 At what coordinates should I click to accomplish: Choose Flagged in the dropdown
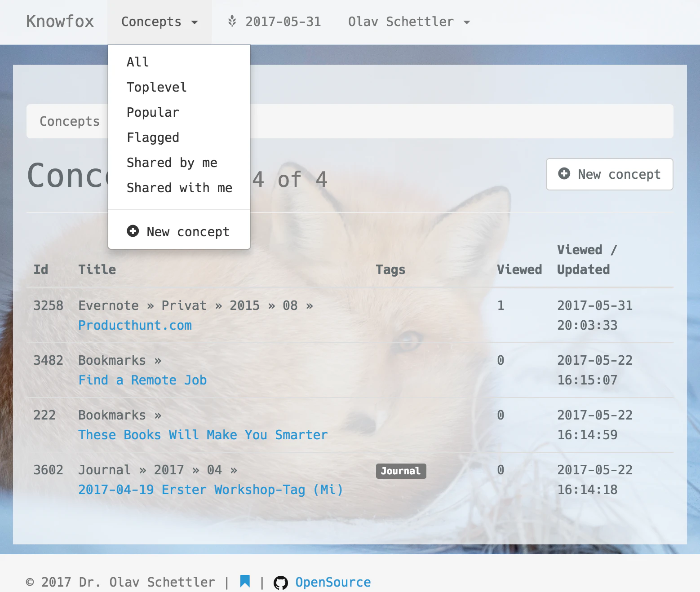tap(153, 137)
